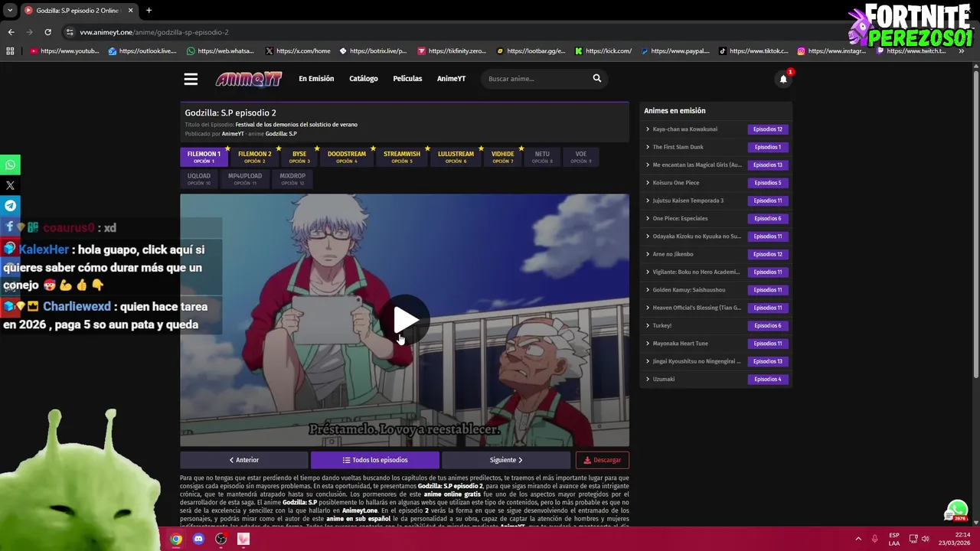Select the DOODSTREAM server tab
This screenshot has height=551, width=980.
(347, 156)
